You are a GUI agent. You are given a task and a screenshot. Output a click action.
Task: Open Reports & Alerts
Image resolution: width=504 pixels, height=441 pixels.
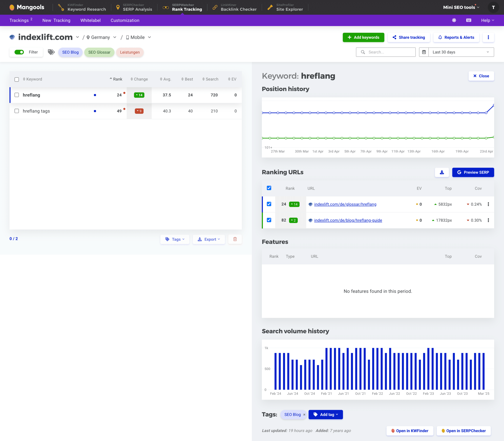[456, 37]
